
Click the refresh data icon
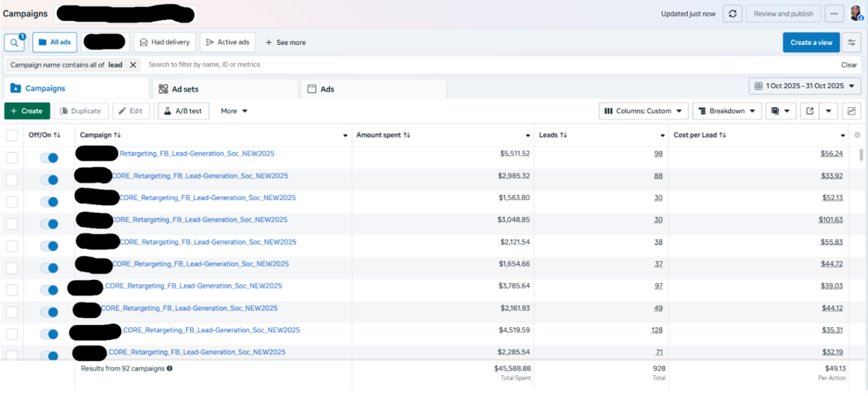(733, 13)
